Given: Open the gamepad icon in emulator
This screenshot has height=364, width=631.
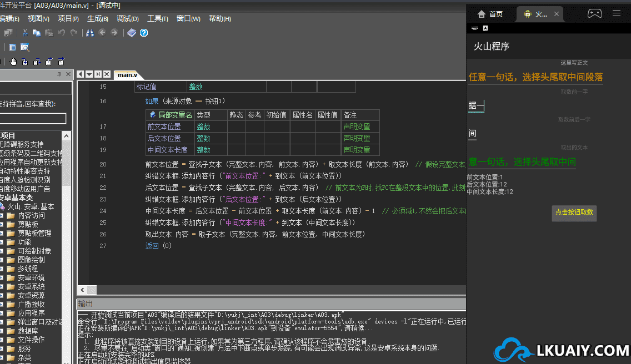Looking at the screenshot, I should [x=594, y=13].
